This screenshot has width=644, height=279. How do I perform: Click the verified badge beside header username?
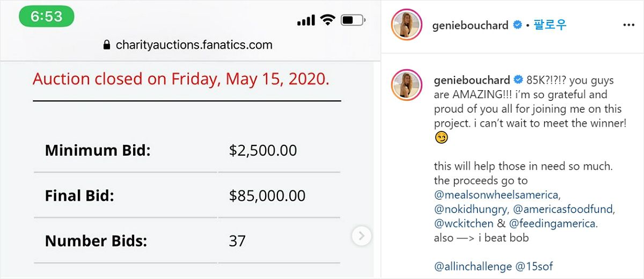[517, 25]
